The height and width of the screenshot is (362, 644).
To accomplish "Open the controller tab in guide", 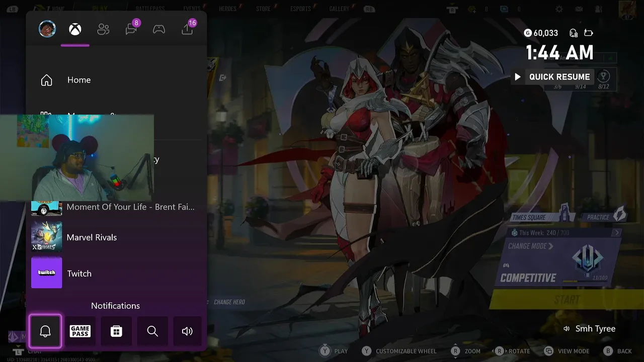I will pos(159,30).
